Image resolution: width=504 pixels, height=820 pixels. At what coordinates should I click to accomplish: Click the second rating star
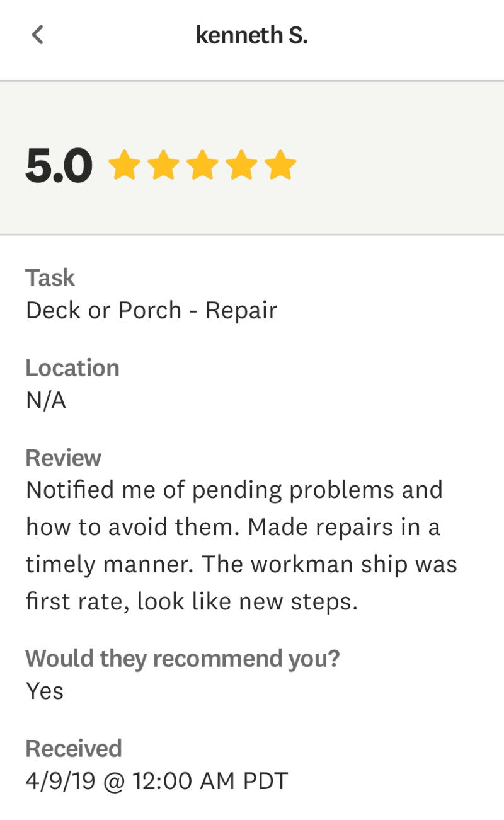[x=163, y=165]
